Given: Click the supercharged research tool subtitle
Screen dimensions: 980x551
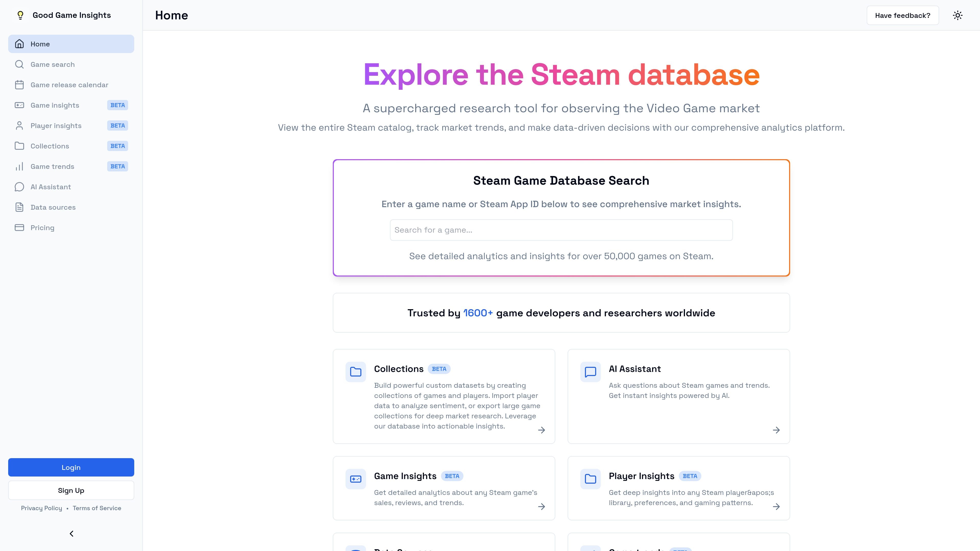Looking at the screenshot, I should coord(561,108).
